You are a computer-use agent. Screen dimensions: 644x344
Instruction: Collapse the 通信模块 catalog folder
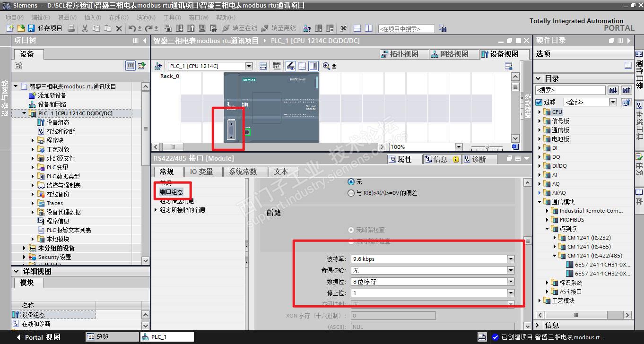540,202
